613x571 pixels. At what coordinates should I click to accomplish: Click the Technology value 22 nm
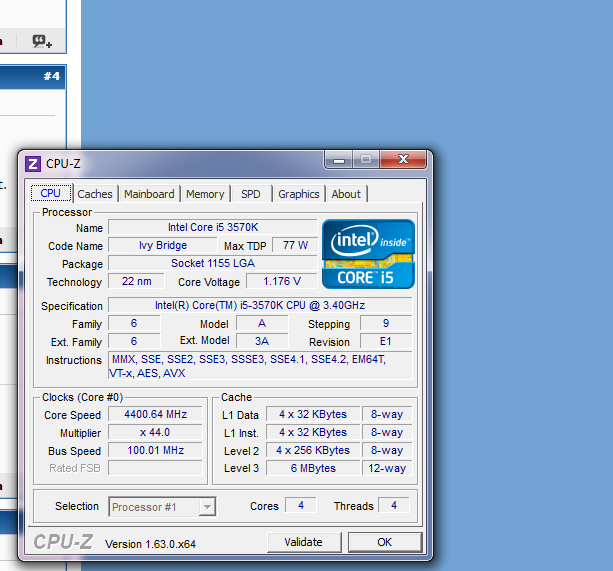[136, 281]
